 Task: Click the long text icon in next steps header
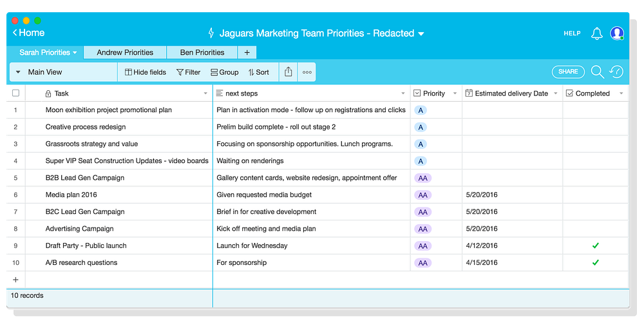point(220,93)
